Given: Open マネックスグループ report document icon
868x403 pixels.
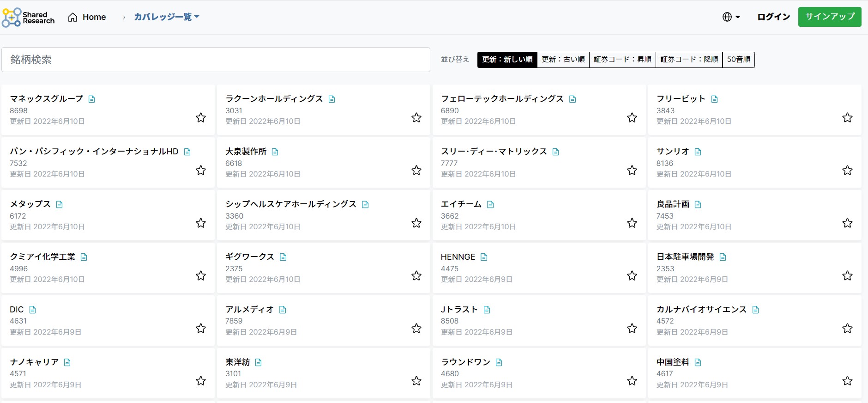Looking at the screenshot, I should pos(91,99).
